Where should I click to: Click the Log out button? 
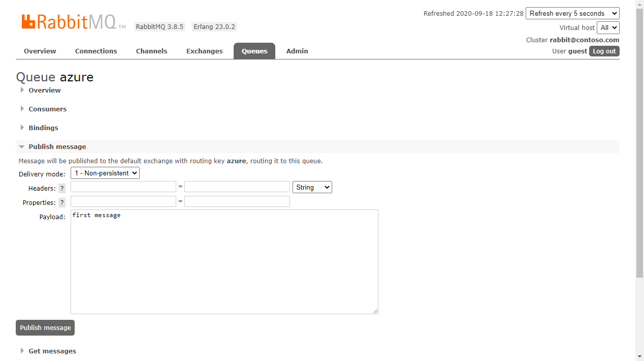point(604,51)
